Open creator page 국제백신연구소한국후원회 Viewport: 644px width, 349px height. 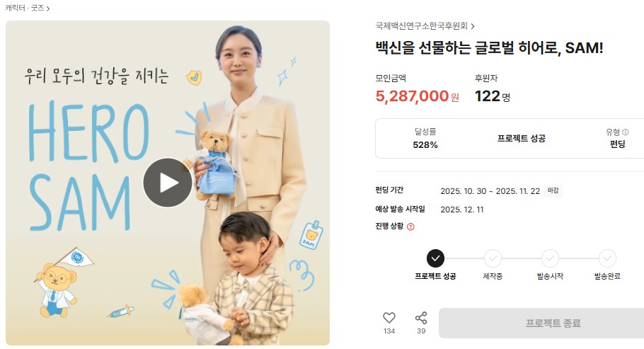(x=421, y=26)
